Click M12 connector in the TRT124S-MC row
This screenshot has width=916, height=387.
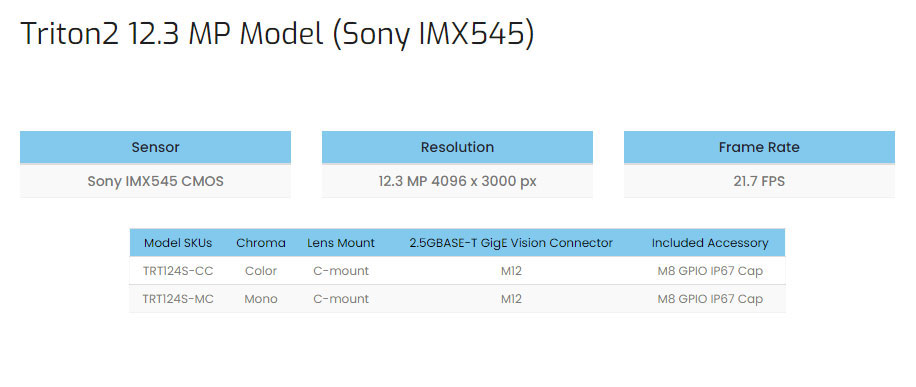[x=511, y=299]
